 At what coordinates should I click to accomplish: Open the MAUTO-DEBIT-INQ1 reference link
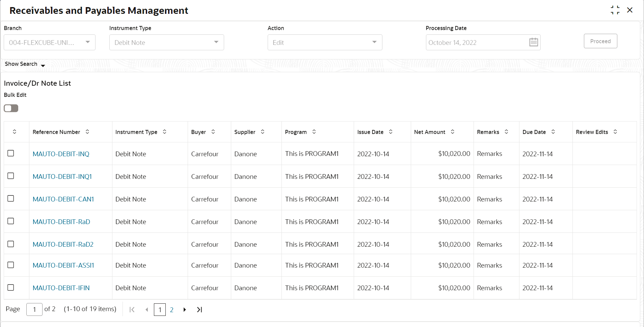point(62,176)
